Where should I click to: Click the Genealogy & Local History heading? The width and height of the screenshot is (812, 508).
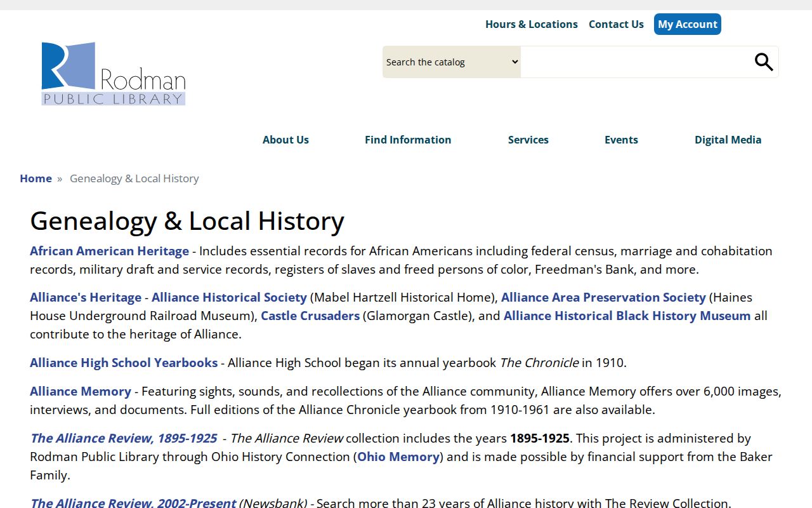[x=187, y=221]
